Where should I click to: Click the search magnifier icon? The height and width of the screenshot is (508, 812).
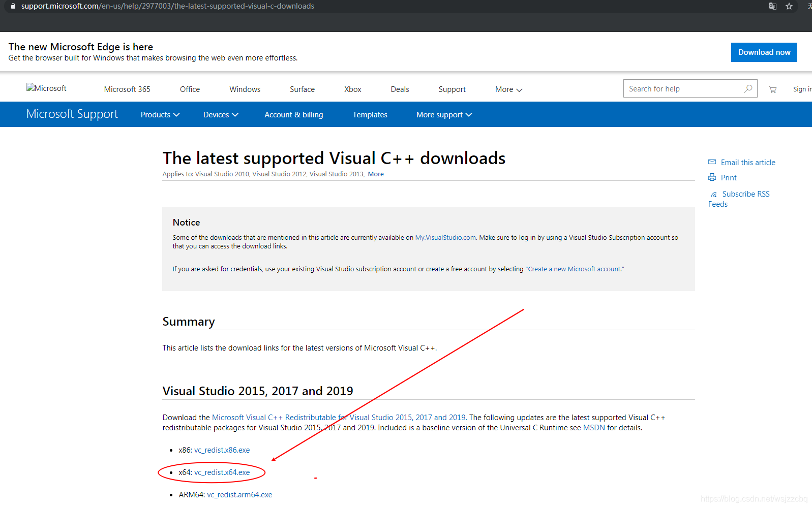[x=748, y=88]
